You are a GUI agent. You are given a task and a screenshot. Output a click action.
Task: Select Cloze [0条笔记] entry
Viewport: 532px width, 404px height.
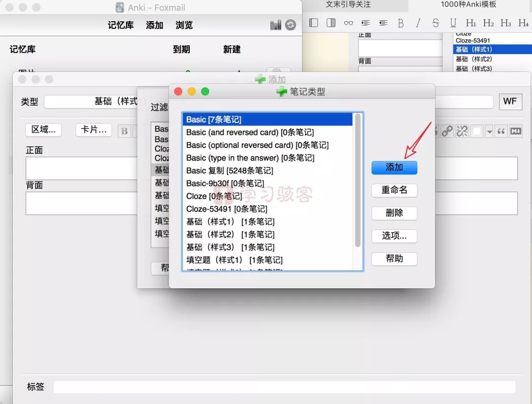click(x=267, y=196)
